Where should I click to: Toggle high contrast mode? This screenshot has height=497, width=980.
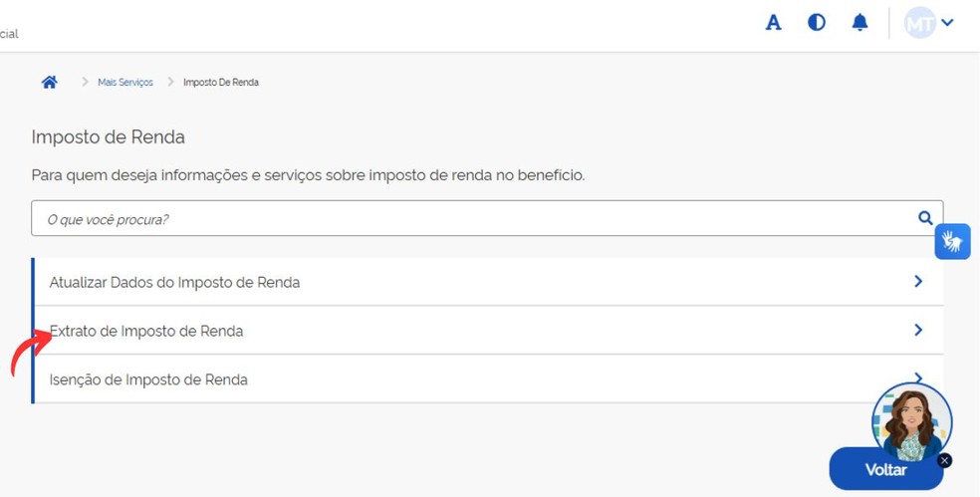tap(817, 22)
